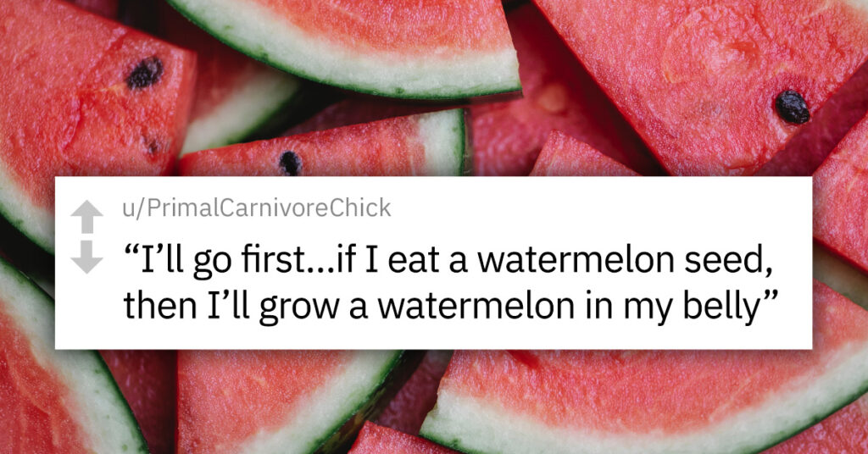The width and height of the screenshot is (868, 454).
Task: Click the black seed on top-right slice
Action: 793,107
